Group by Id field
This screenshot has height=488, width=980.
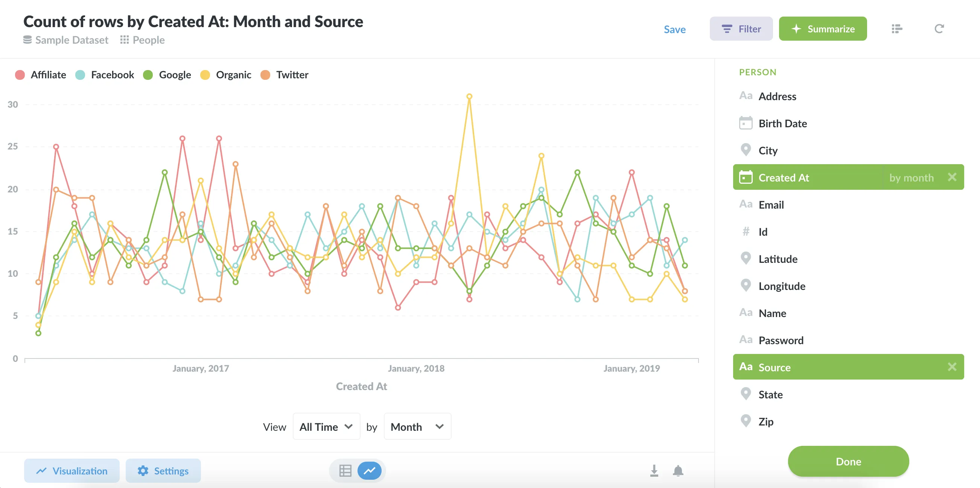(848, 232)
